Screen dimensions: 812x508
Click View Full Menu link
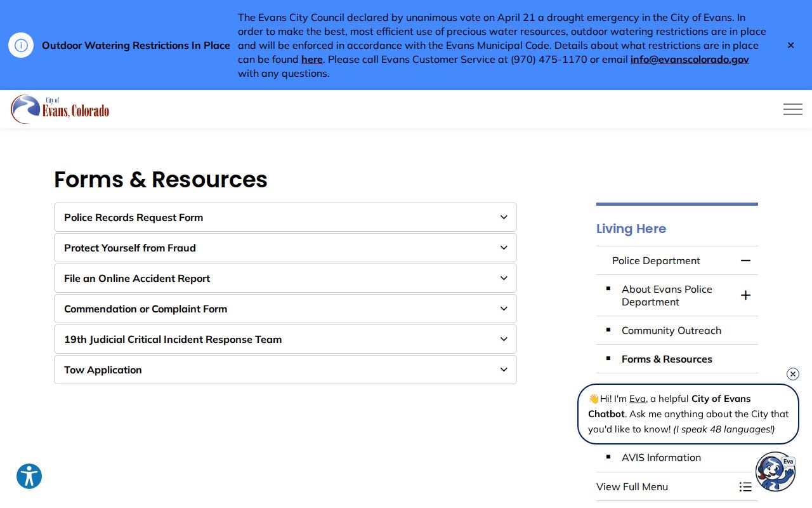632,487
